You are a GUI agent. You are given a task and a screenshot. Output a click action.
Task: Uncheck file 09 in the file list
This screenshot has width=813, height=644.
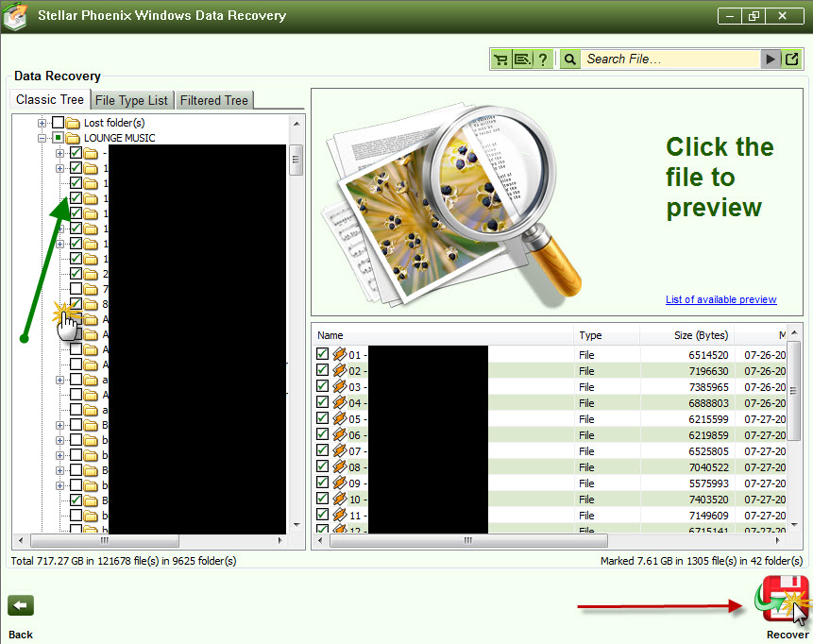coord(323,483)
